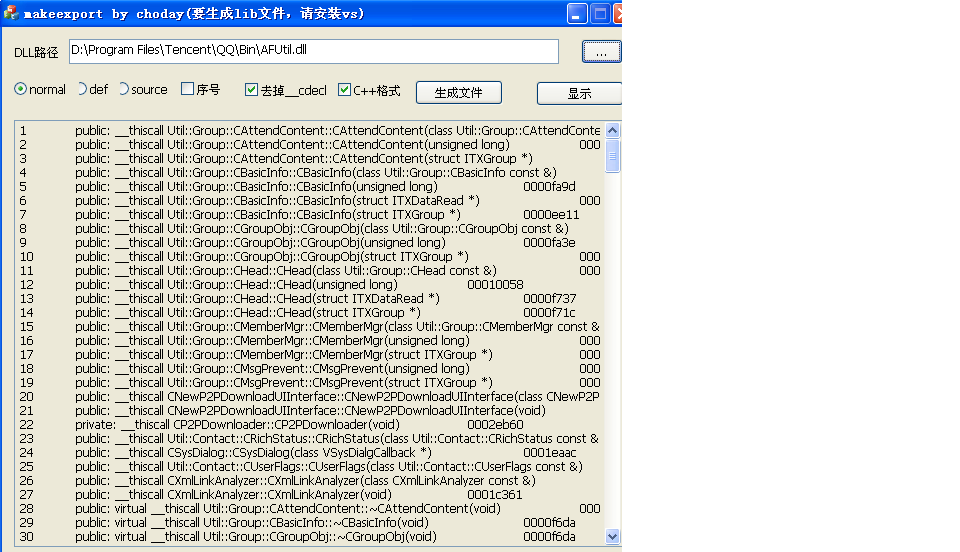Click address 0002eb60 in row 22

click(x=495, y=425)
